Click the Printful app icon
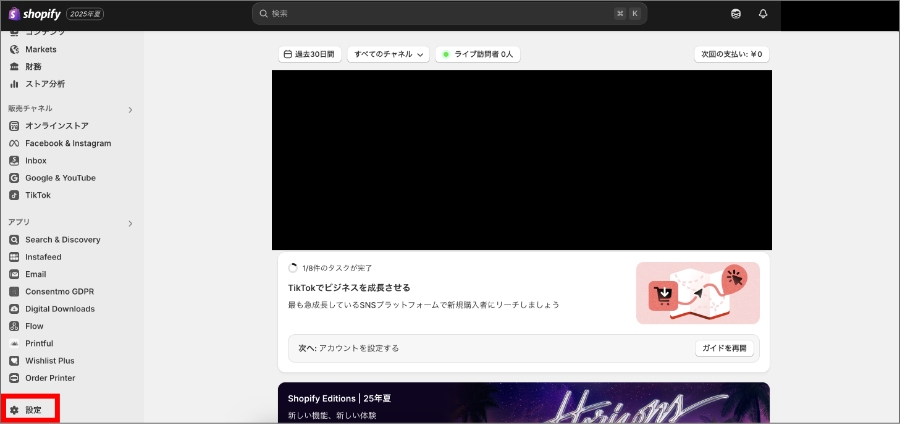Image resolution: width=900 pixels, height=424 pixels. tap(14, 343)
